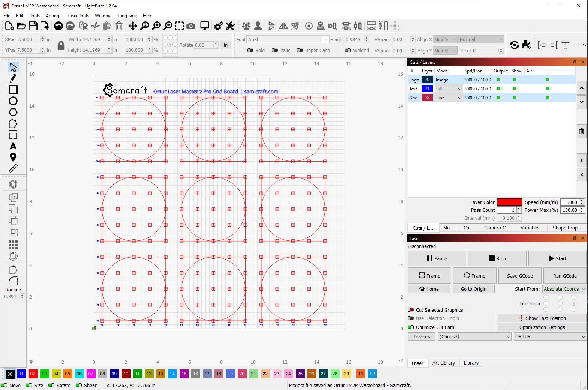
Task: Toggle the aspect ratio lock
Action: [x=61, y=45]
